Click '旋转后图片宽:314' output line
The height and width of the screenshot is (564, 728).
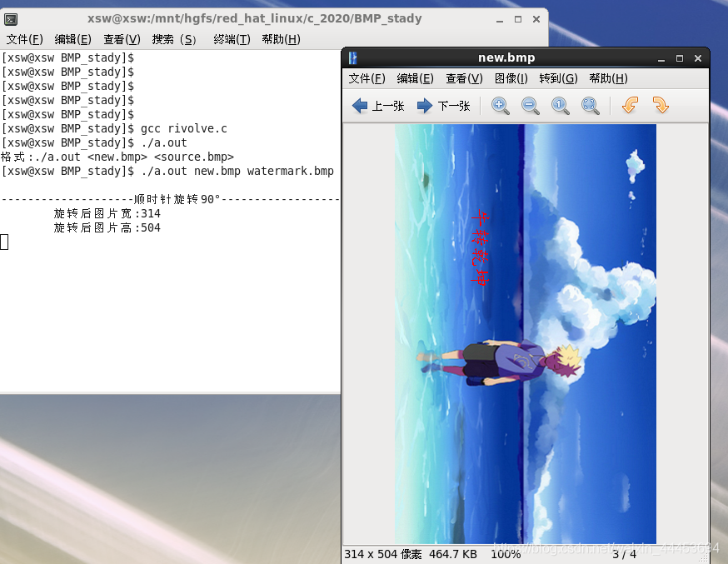(x=107, y=213)
